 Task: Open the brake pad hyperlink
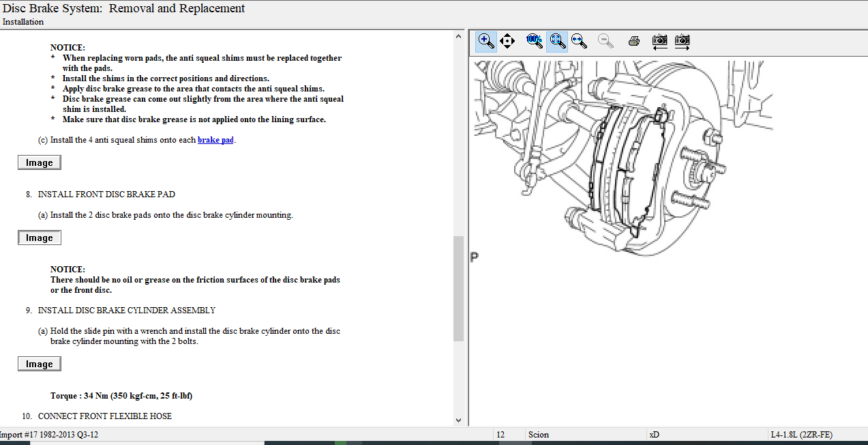pos(215,140)
